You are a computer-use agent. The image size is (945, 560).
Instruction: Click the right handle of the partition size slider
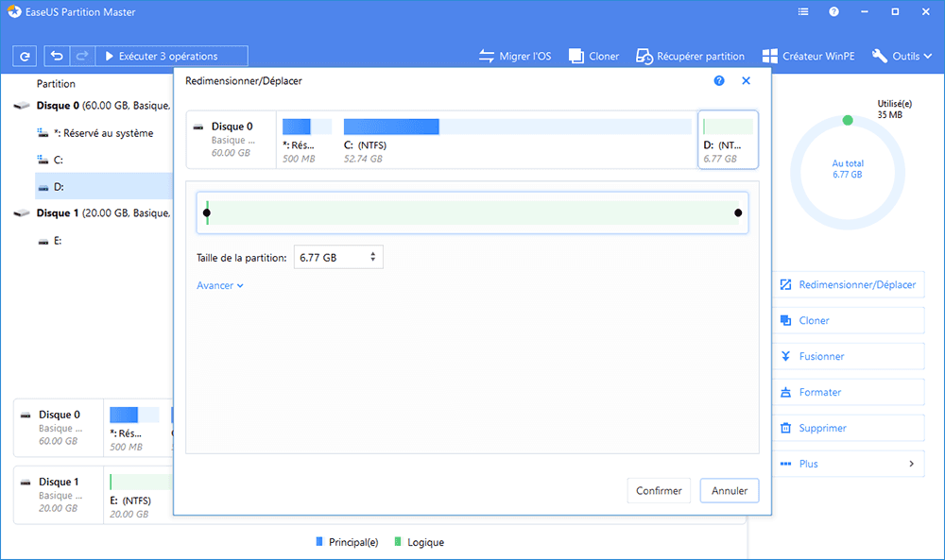point(738,212)
